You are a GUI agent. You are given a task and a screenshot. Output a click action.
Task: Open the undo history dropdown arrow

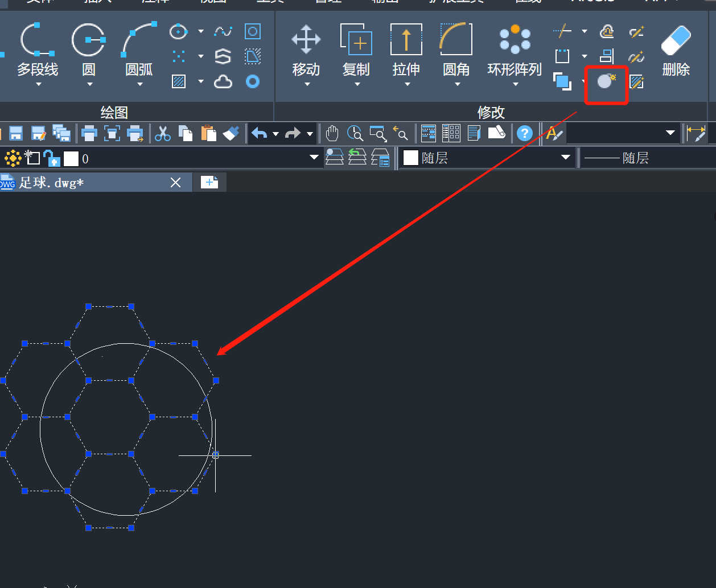(275, 134)
